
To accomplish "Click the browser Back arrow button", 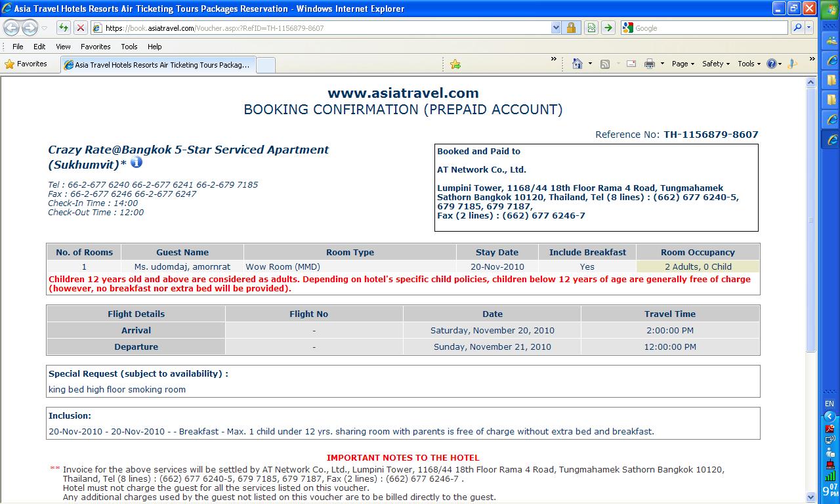I will (x=12, y=28).
